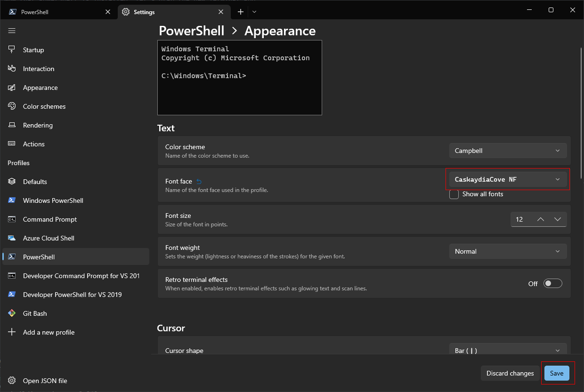Click Open JSON file

pyautogui.click(x=76, y=381)
